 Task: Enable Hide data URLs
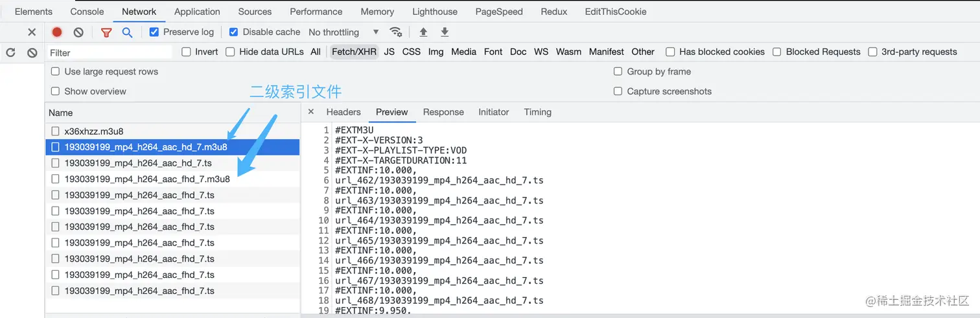pos(230,52)
